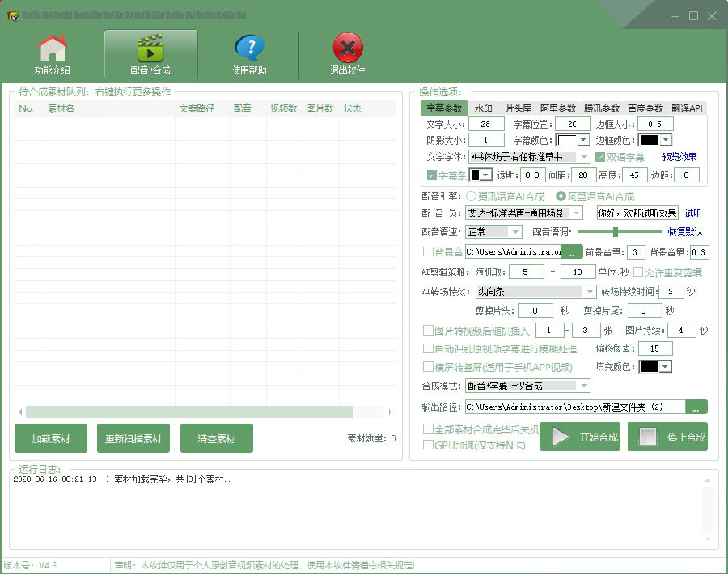Click the 清空素材 button
The height and width of the screenshot is (574, 728).
pyautogui.click(x=216, y=438)
